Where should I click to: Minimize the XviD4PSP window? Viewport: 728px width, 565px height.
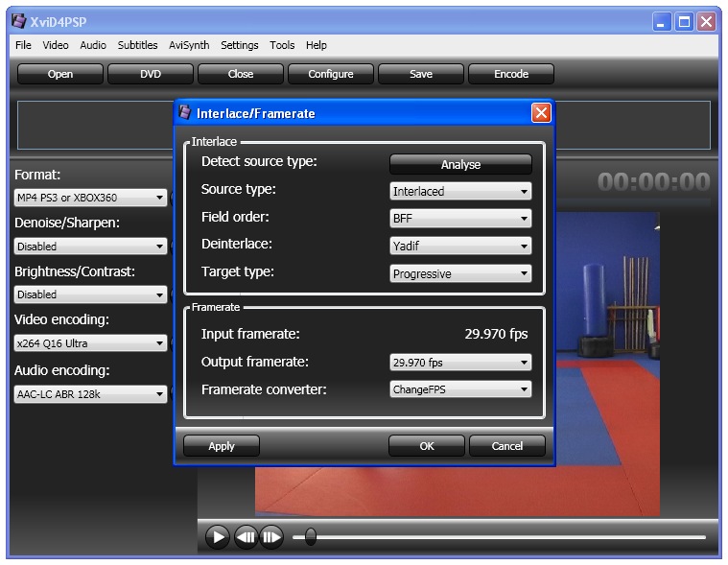click(661, 22)
